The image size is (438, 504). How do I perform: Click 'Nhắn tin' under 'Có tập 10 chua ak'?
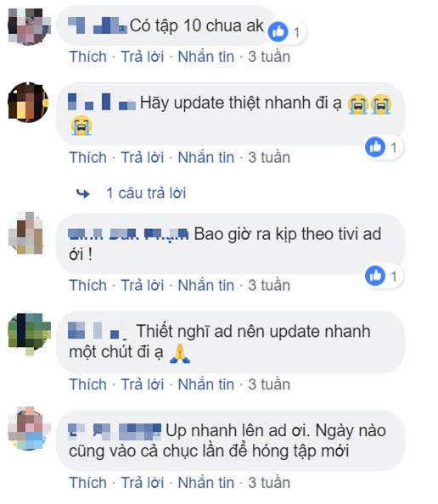coord(206,57)
